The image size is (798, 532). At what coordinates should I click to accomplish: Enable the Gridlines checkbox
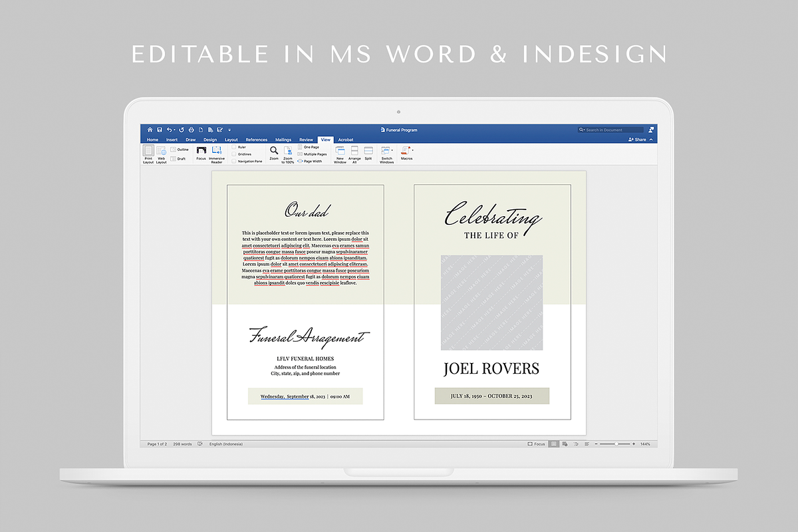234,154
